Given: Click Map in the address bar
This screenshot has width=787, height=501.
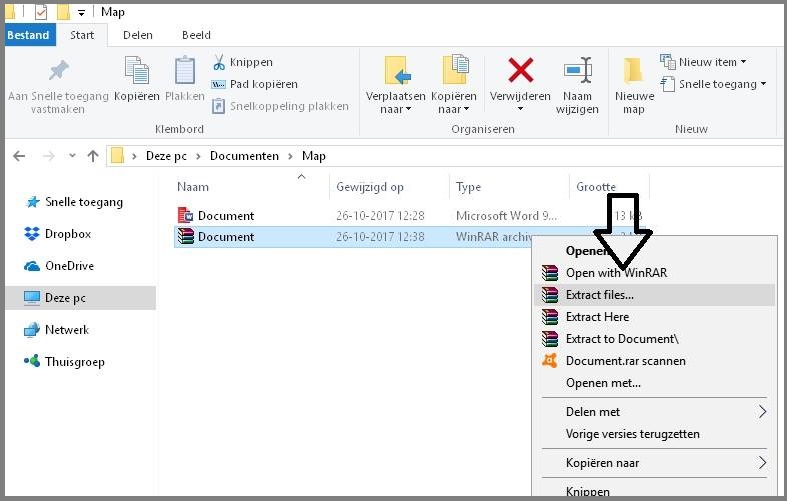Looking at the screenshot, I should [314, 156].
